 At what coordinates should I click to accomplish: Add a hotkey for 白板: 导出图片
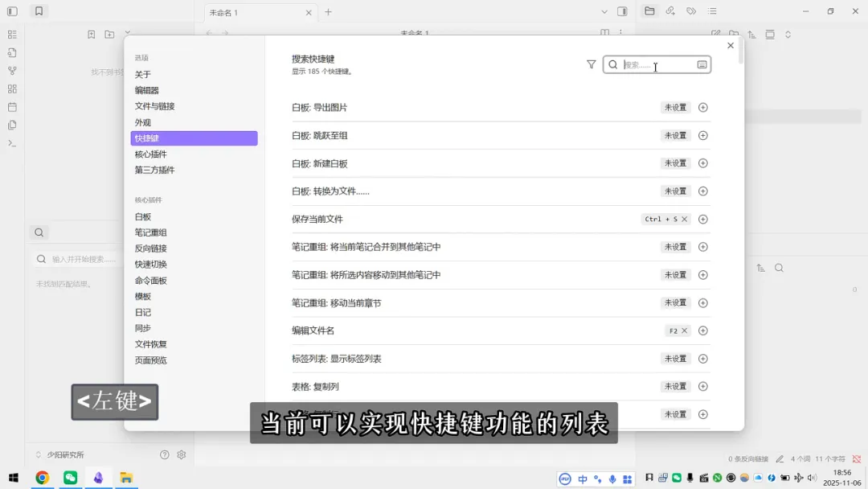click(702, 107)
